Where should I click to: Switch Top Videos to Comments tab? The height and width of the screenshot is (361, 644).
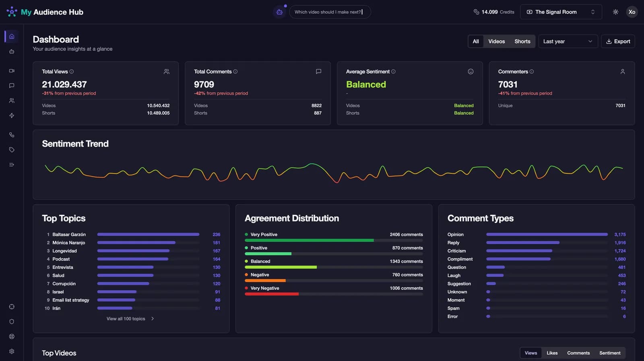(578, 353)
